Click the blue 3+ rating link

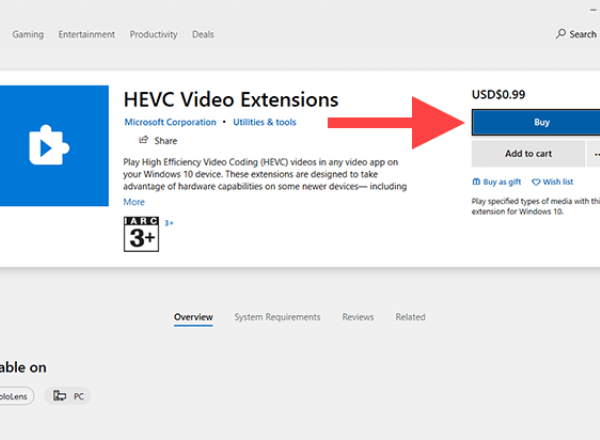[169, 223]
